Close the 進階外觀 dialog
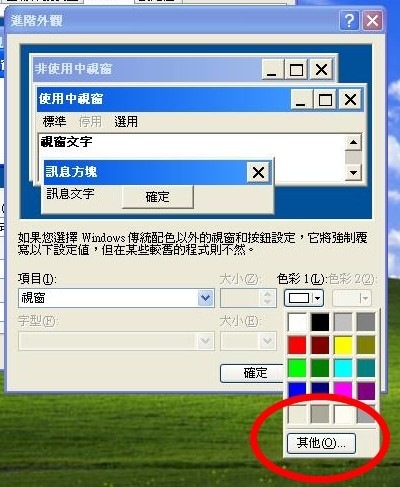400x487 pixels. coord(372,21)
